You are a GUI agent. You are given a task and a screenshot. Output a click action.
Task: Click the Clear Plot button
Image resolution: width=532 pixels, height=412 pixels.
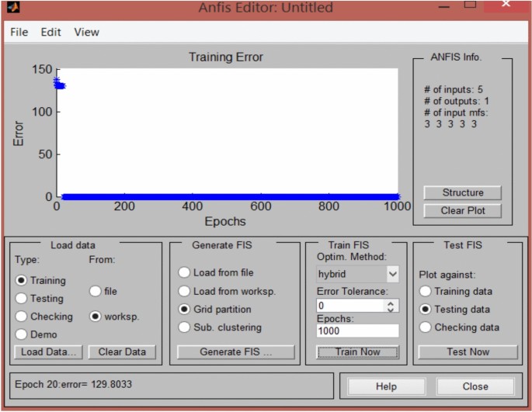pyautogui.click(x=462, y=210)
